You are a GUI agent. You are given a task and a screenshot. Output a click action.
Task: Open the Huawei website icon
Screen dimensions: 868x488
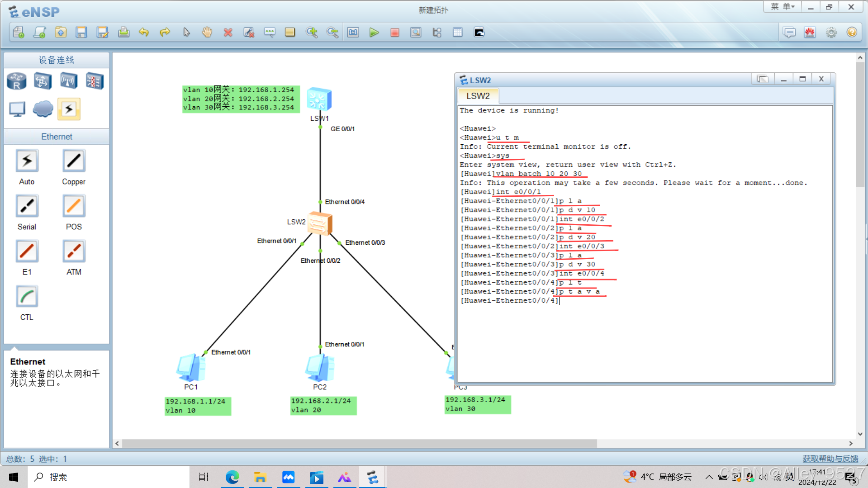[810, 32]
